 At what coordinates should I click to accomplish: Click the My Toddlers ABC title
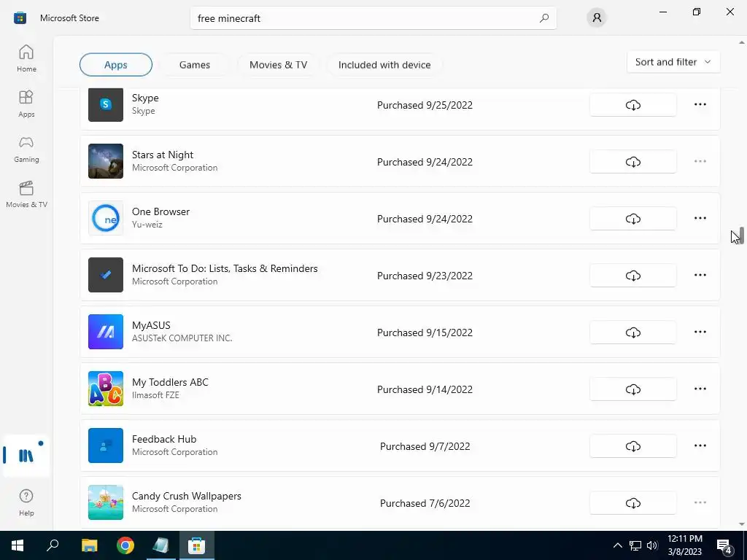point(170,382)
